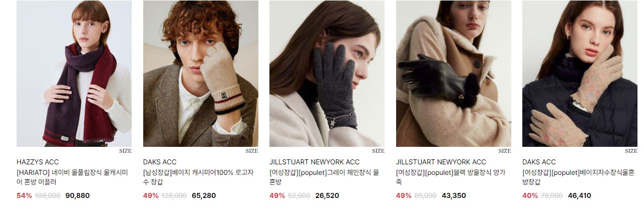Screen dimensions: 644x218
Task: Open the [populet] black lambskin glove title
Action: point(451,177)
